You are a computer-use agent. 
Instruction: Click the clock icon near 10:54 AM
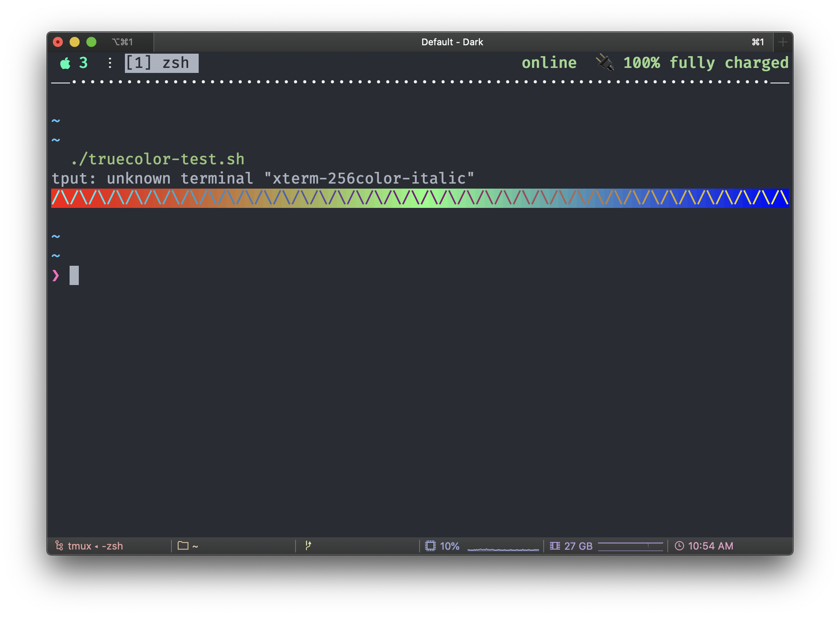click(x=679, y=545)
